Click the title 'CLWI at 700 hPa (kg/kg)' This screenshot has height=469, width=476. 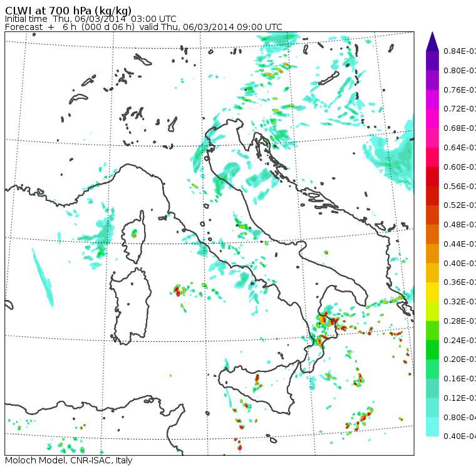(68, 10)
